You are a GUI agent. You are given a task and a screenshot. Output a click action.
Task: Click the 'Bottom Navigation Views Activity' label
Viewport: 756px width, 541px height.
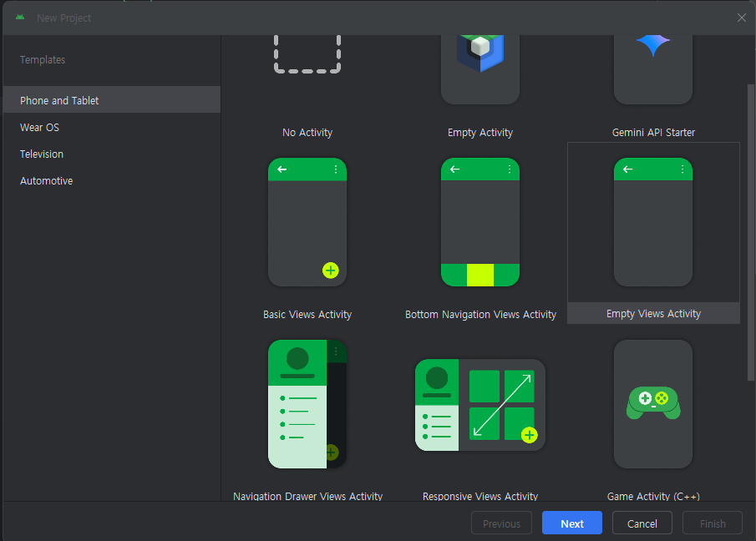[480, 315]
